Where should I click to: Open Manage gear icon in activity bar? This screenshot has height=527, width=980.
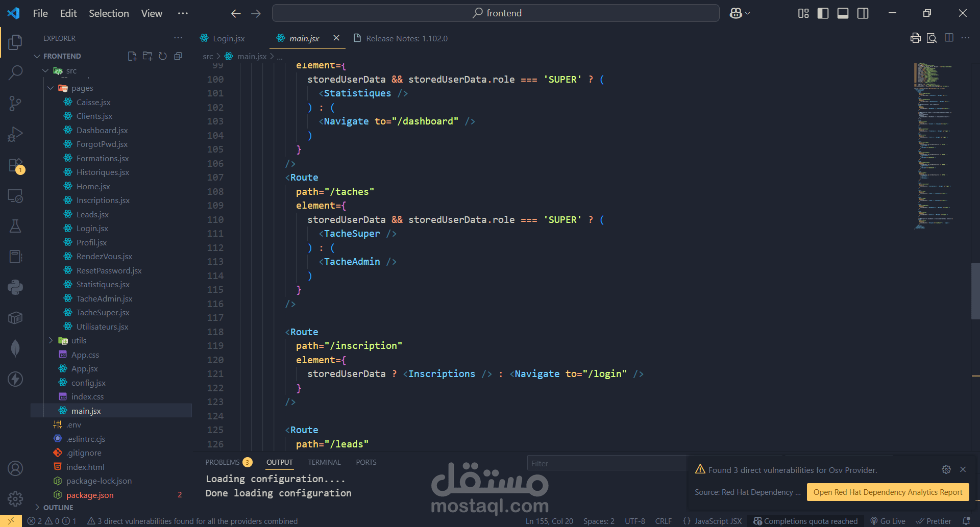(x=15, y=498)
